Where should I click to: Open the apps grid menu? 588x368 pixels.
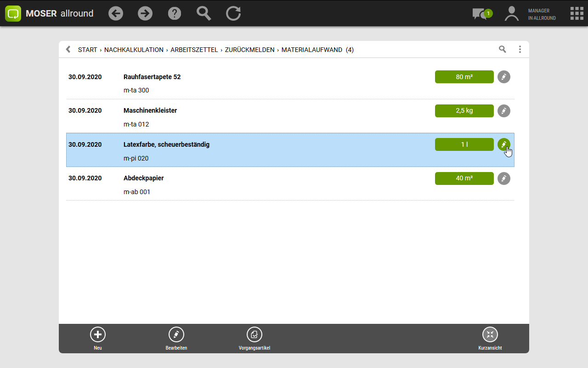point(577,13)
